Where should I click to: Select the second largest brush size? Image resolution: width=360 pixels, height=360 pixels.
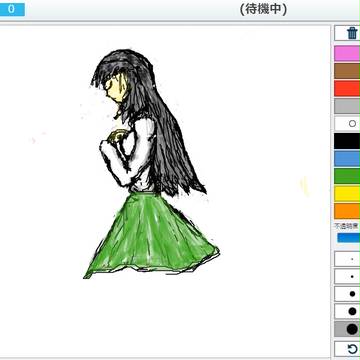click(x=347, y=311)
